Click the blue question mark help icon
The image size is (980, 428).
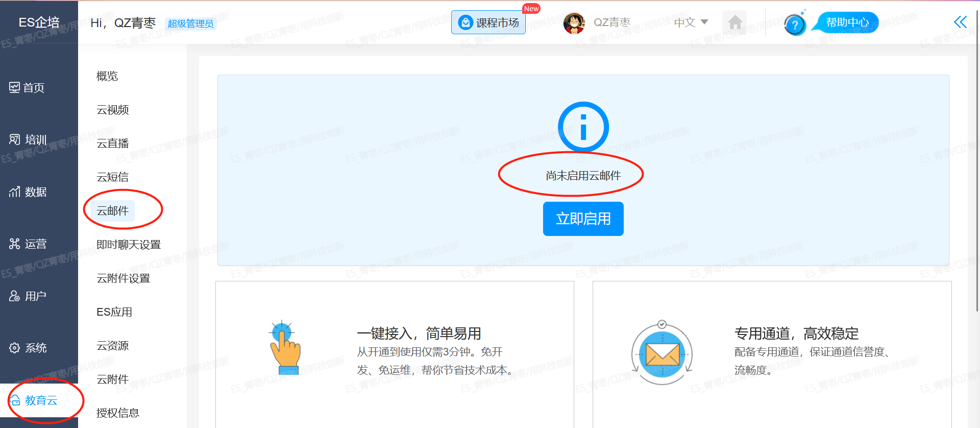click(794, 24)
